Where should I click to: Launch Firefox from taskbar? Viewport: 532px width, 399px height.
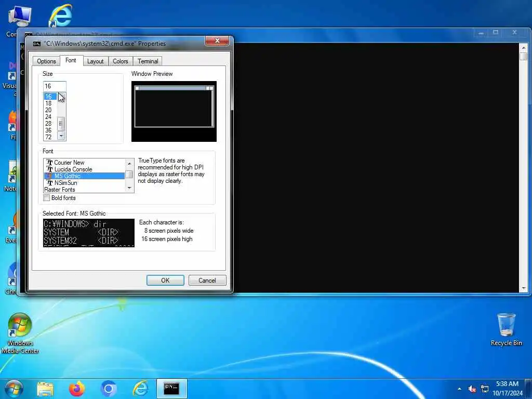[77, 389]
